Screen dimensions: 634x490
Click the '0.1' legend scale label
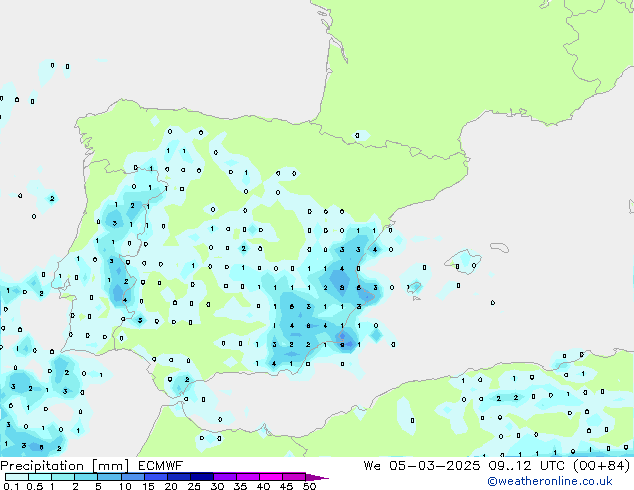coord(11,486)
